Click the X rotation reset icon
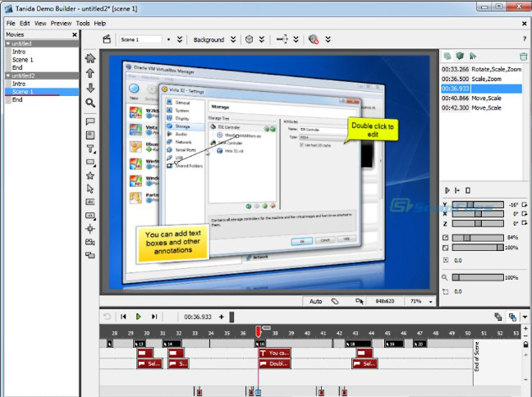 point(525,213)
